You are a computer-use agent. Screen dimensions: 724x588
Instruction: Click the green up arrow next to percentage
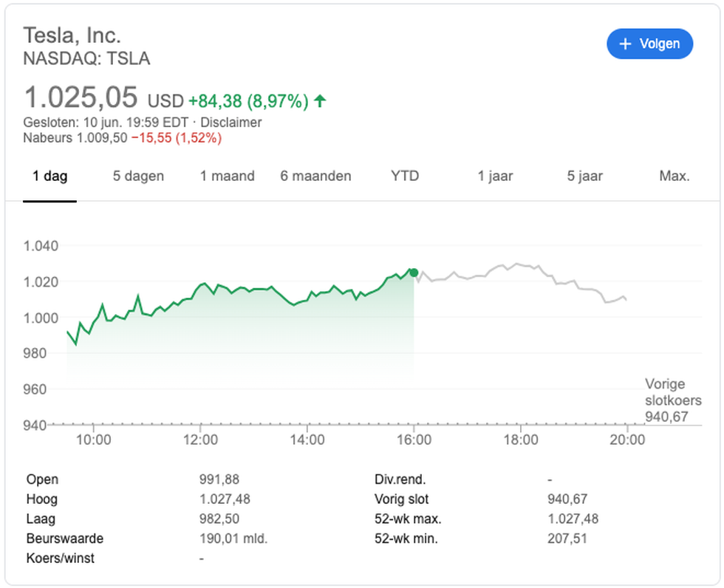(x=320, y=100)
